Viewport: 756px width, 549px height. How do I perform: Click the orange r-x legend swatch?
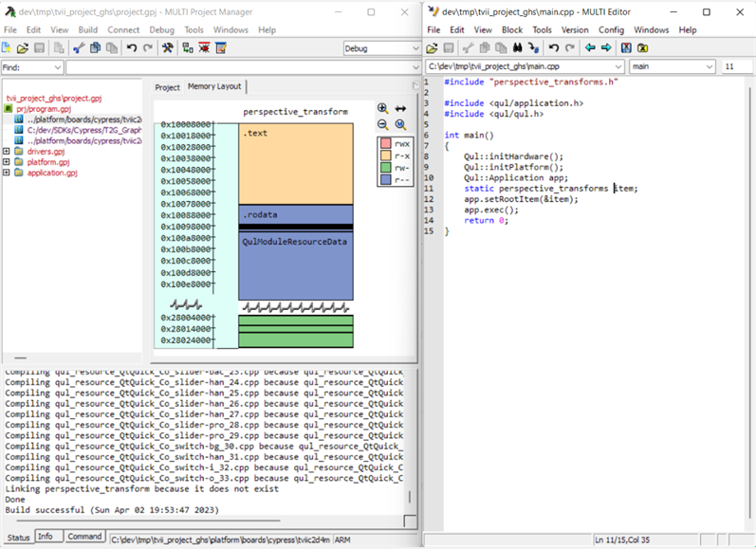coord(386,156)
